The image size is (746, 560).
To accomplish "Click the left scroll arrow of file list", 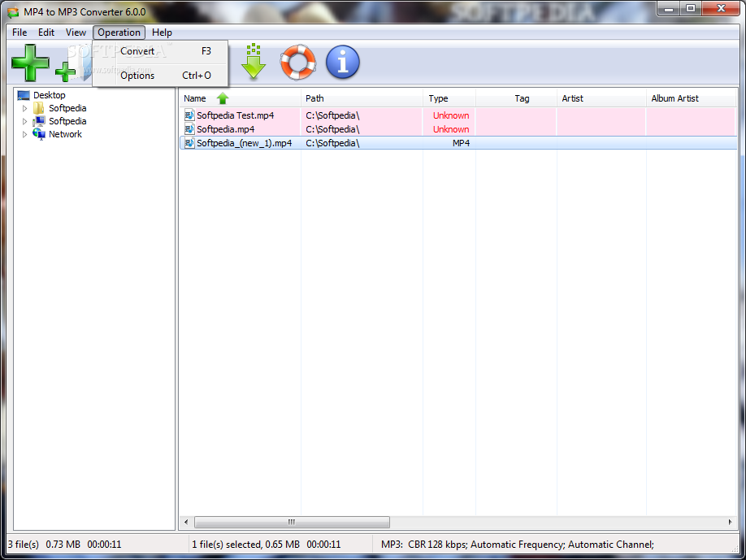I will click(186, 522).
